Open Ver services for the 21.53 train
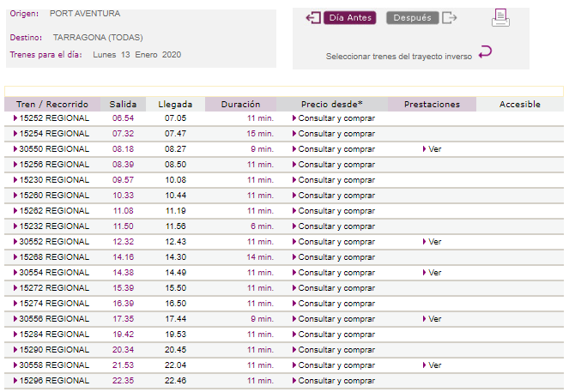Screen dimensions: 569x392 [432, 365]
